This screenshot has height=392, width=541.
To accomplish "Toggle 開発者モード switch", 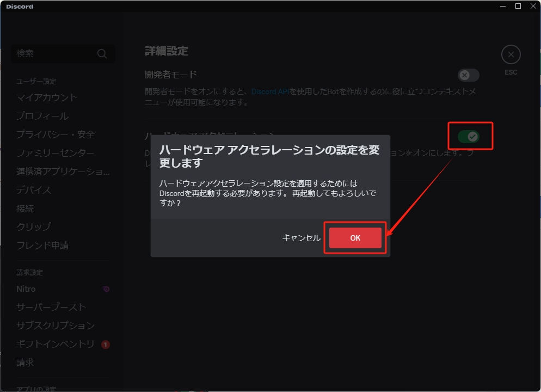I will 468,75.
